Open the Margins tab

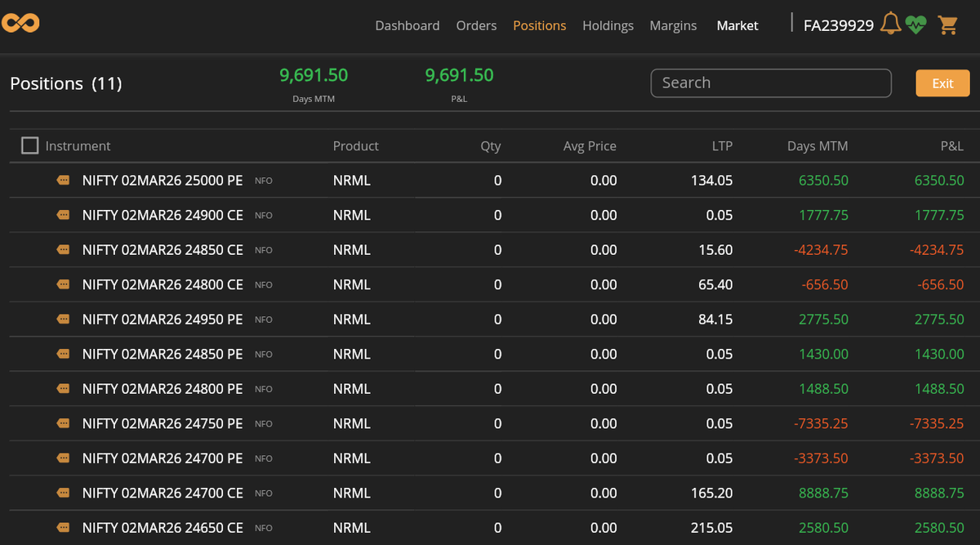point(673,25)
